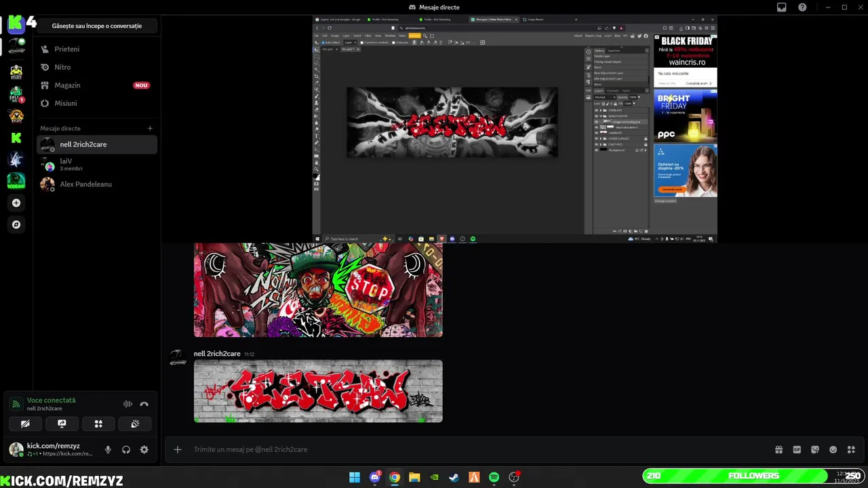The height and width of the screenshot is (488, 868).
Task: Open the soundboard button
Action: pyautogui.click(x=135, y=424)
